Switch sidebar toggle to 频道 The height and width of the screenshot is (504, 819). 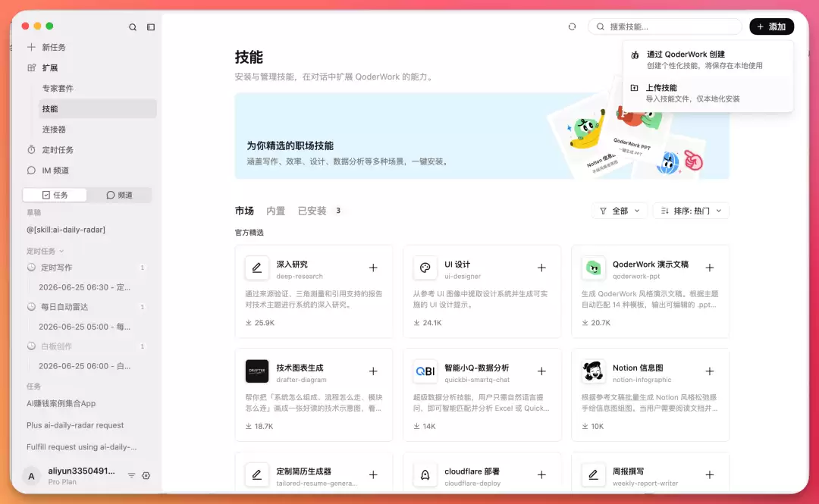(x=119, y=195)
